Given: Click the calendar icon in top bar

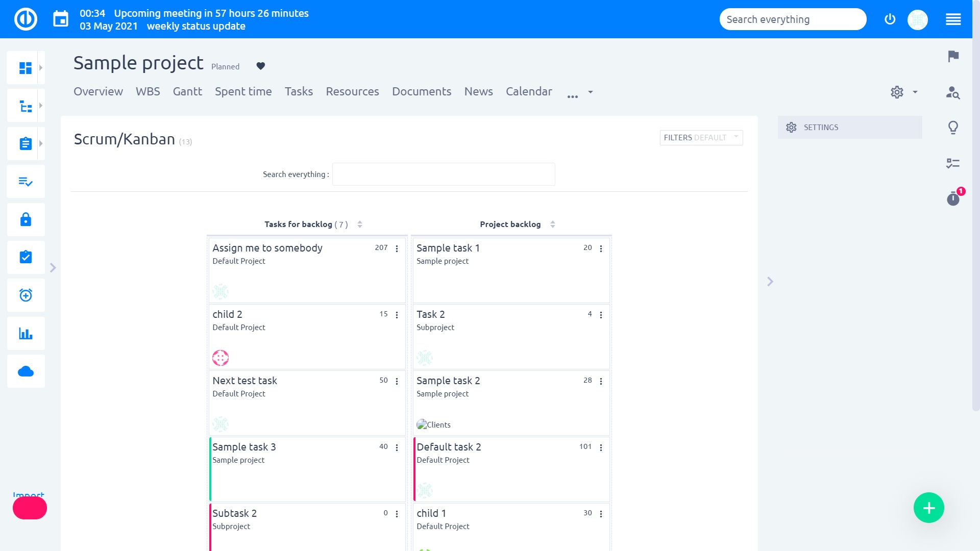Looking at the screenshot, I should 61,19.
